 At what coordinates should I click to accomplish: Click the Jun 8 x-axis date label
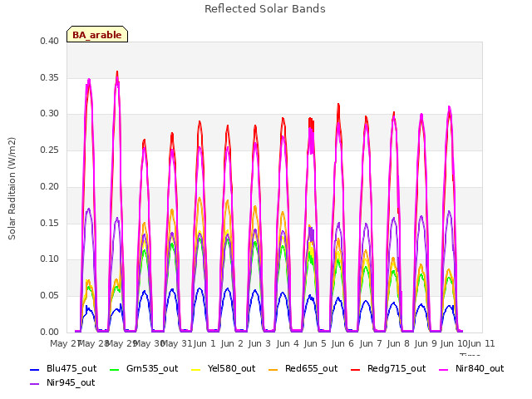pos(398,343)
